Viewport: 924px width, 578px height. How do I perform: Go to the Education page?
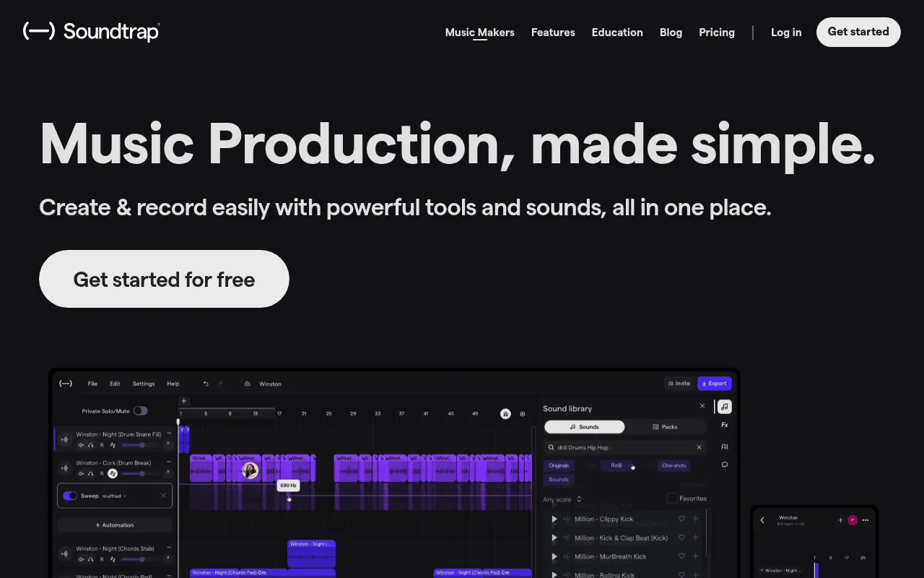pyautogui.click(x=617, y=33)
